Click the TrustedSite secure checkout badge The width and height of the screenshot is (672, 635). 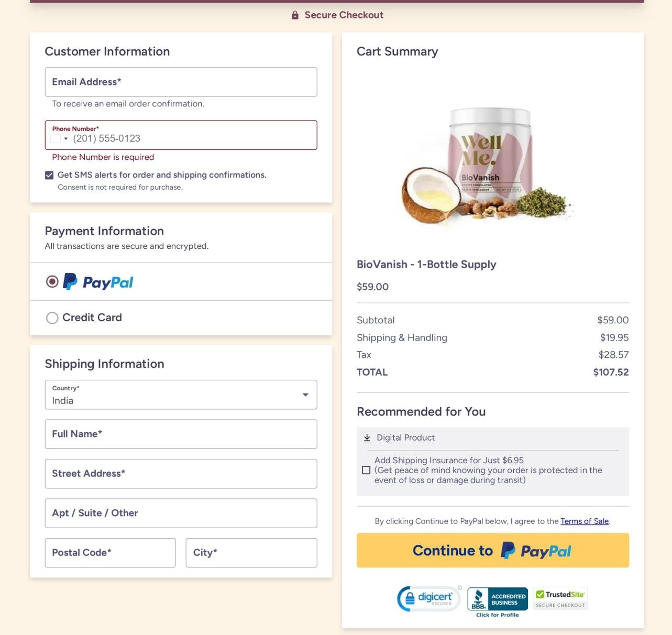point(560,598)
